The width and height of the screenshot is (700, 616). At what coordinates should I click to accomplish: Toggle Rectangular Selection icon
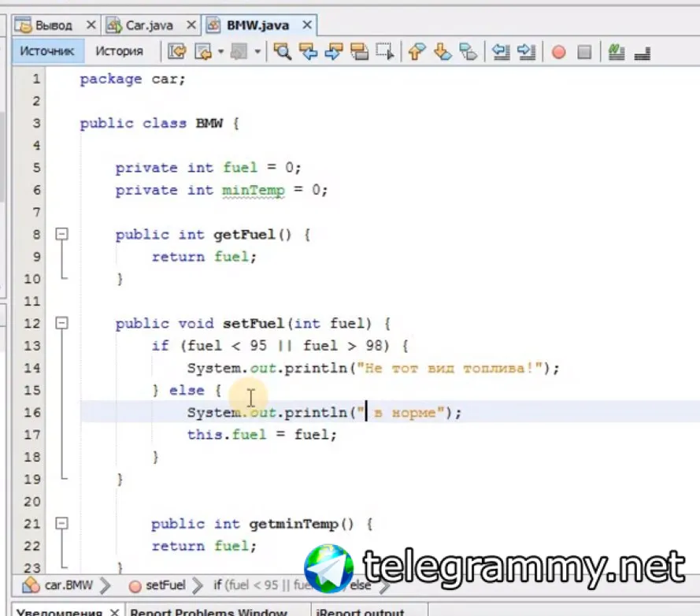click(x=385, y=51)
